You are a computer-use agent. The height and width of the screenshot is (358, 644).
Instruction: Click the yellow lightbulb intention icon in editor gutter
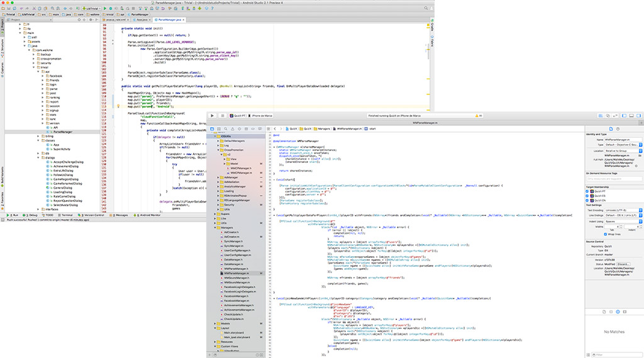[118, 106]
